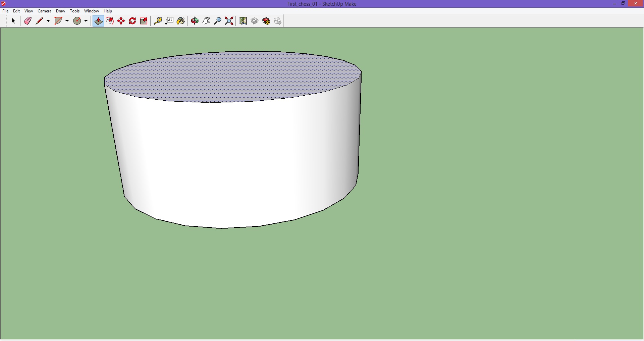Minimize the SketchUp Make window
Image resolution: width=644 pixels, height=341 pixels.
point(614,4)
